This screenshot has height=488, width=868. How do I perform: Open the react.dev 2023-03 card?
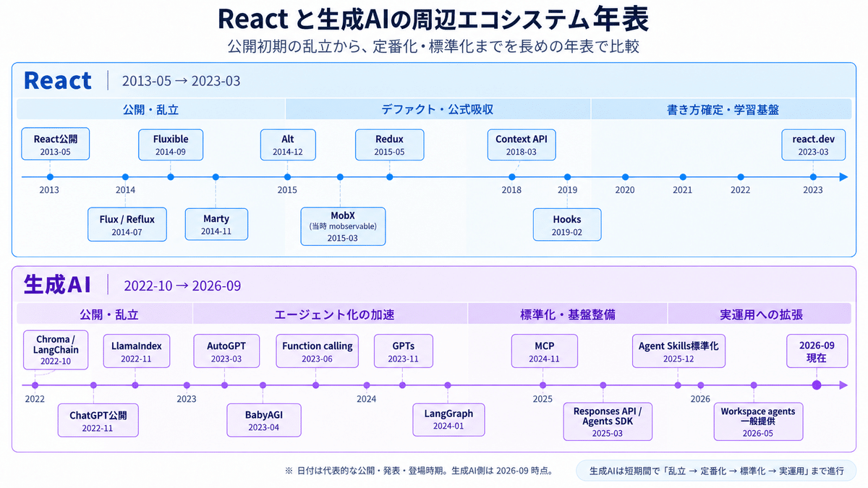pyautogui.click(x=813, y=145)
